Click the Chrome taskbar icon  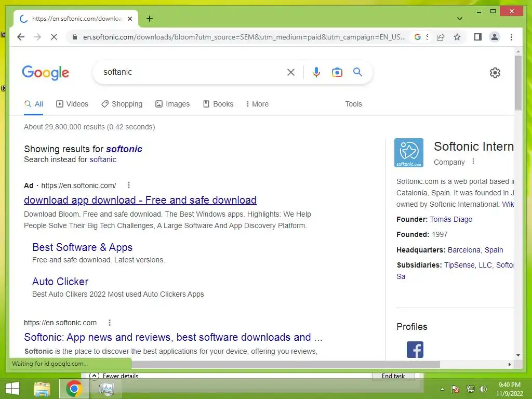pos(74,389)
